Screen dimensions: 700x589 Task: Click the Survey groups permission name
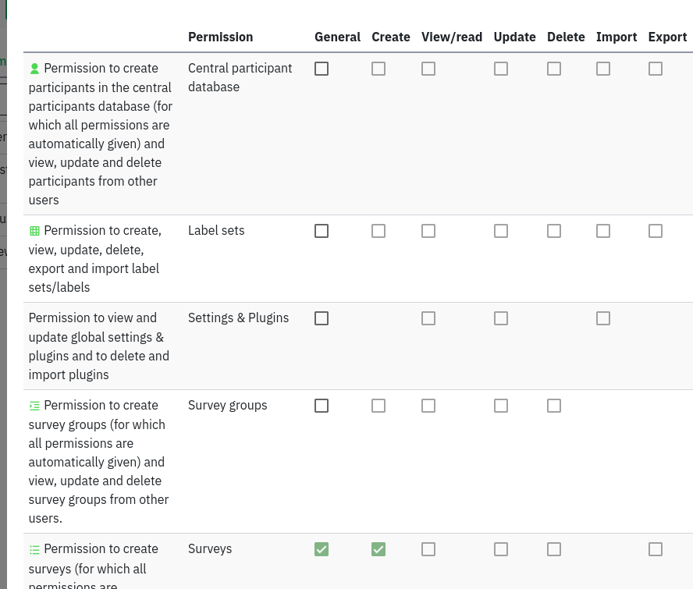click(227, 406)
